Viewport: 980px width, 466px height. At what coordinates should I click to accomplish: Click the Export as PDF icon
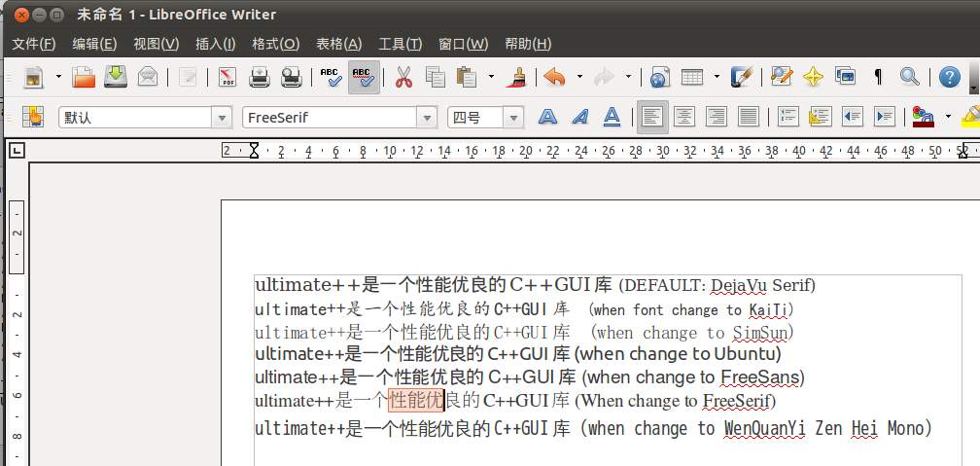(x=227, y=77)
